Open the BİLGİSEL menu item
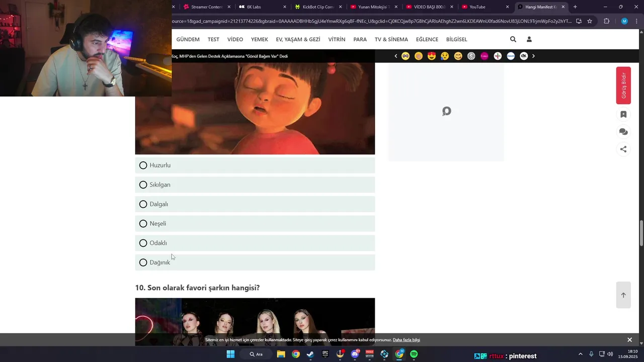Screen dimensions: 644x362 [x=456, y=39]
